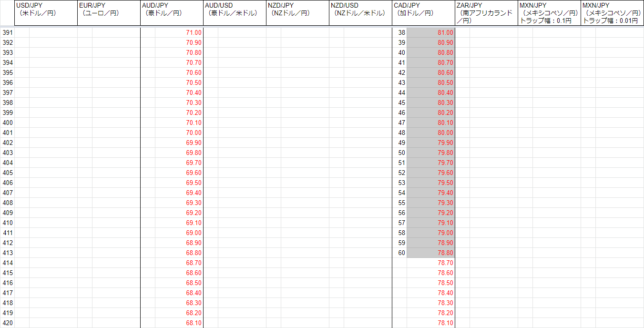Select the NZD/JPY header cell
The width and height of the screenshot is (644, 328).
click(x=297, y=13)
